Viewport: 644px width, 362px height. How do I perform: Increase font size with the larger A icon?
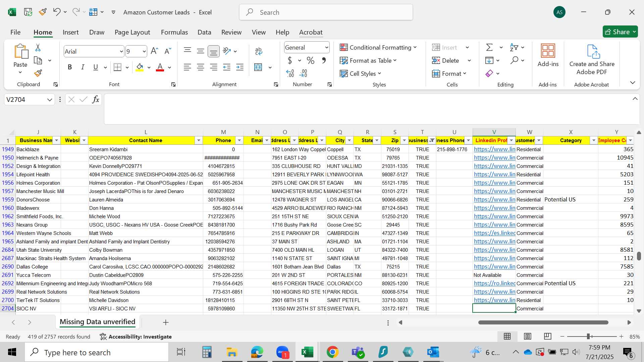154,51
